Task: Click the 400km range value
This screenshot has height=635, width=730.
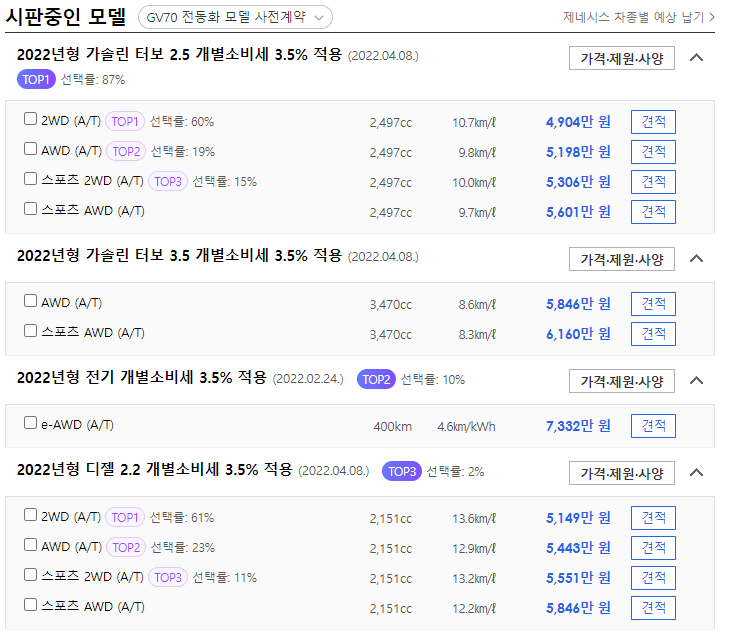Action: (x=392, y=426)
